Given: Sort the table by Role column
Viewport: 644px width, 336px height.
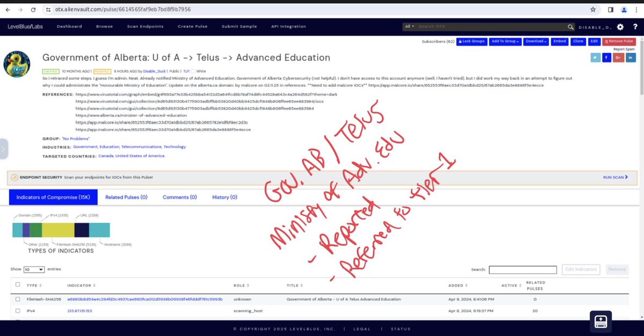Looking at the screenshot, I should (242, 286).
